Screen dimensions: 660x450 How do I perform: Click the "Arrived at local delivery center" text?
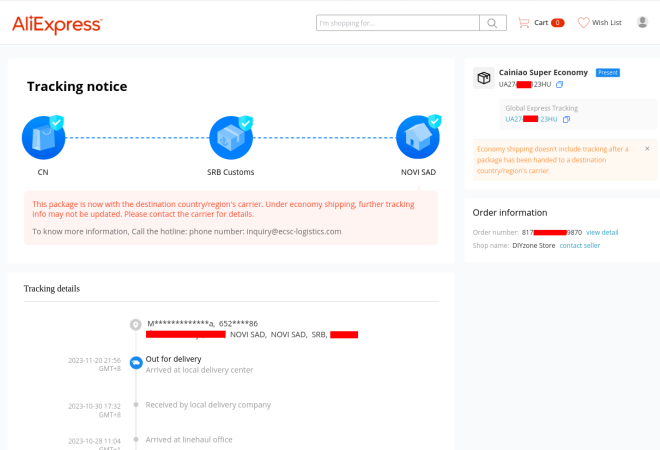[200, 370]
